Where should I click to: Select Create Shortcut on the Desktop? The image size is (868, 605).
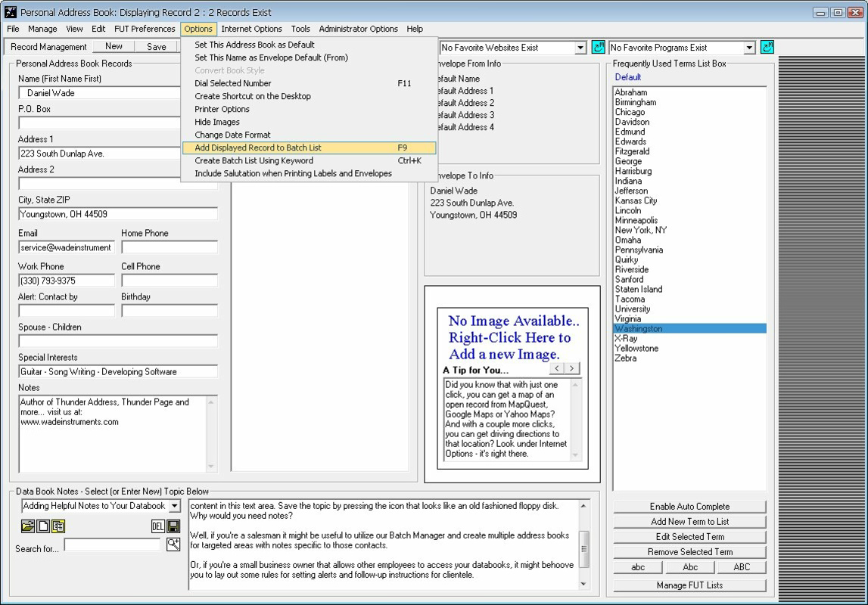tap(309, 96)
